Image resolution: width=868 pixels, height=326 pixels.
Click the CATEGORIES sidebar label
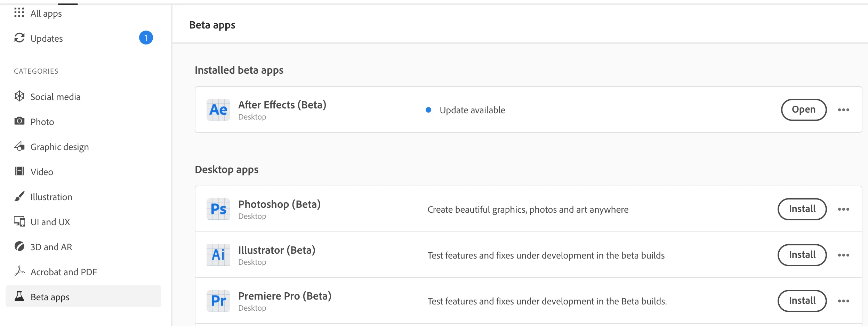[36, 71]
